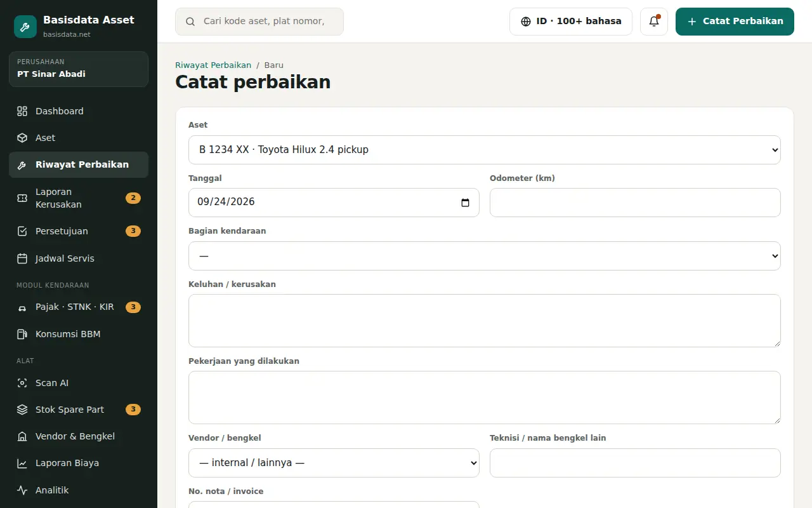The image size is (812, 508).
Task: Click the Pekerjaan yang dilakukan text area
Action: click(x=485, y=398)
